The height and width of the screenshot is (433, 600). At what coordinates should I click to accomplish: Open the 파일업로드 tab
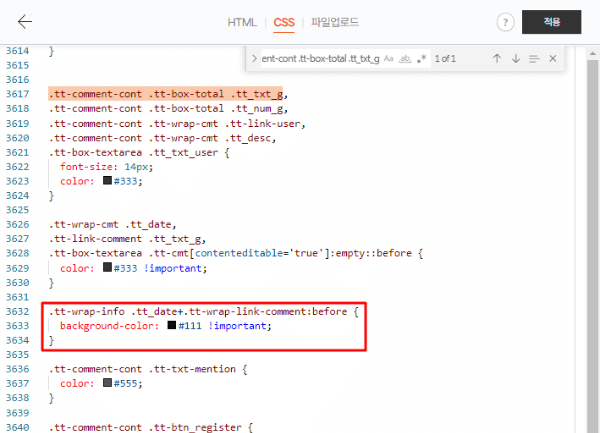335,22
